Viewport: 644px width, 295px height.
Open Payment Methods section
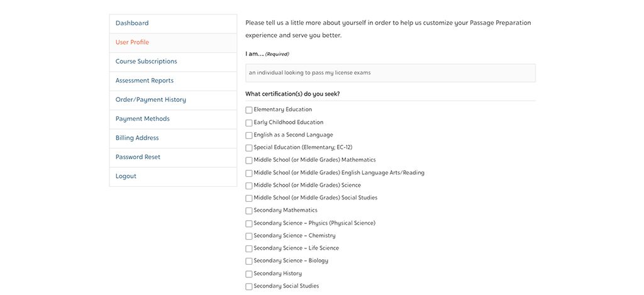tap(173, 119)
